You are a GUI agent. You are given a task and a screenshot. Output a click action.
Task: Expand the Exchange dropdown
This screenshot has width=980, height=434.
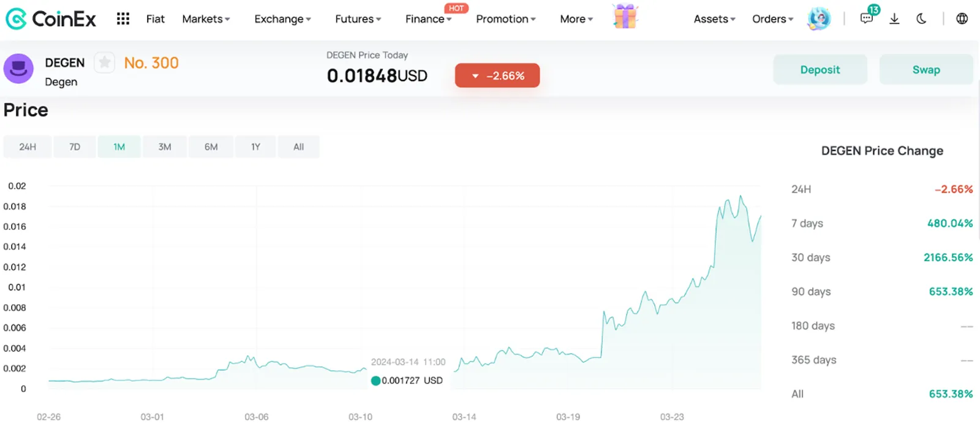pos(282,19)
